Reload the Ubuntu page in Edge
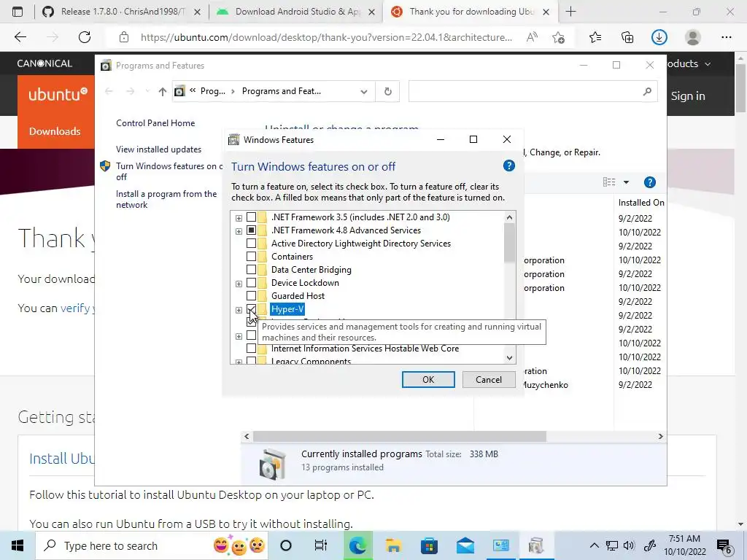The width and height of the screenshot is (747, 560). point(85,37)
